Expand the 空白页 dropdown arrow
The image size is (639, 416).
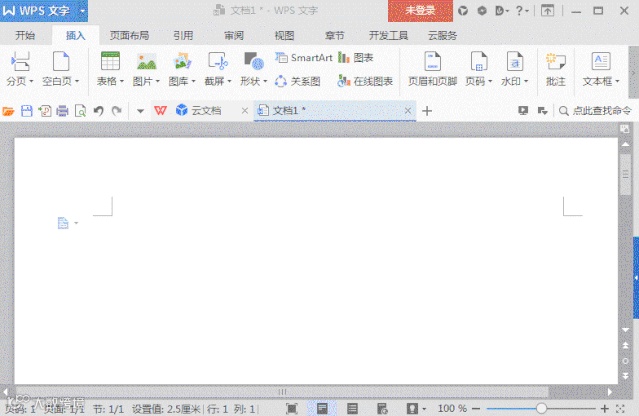[x=77, y=81]
